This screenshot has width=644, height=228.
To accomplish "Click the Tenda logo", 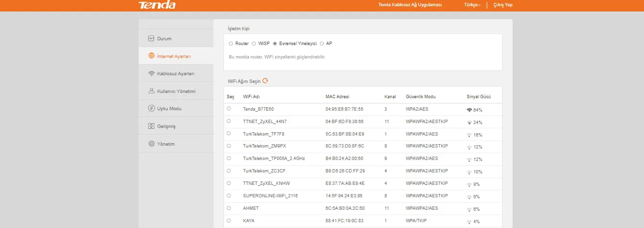I will [x=157, y=5].
